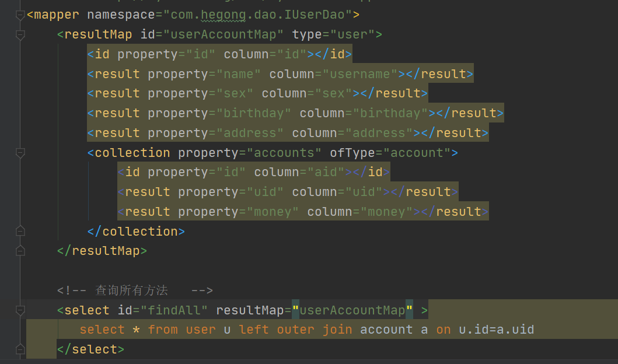Click the column value "username"
Image resolution: width=618 pixels, height=364 pixels.
360,74
